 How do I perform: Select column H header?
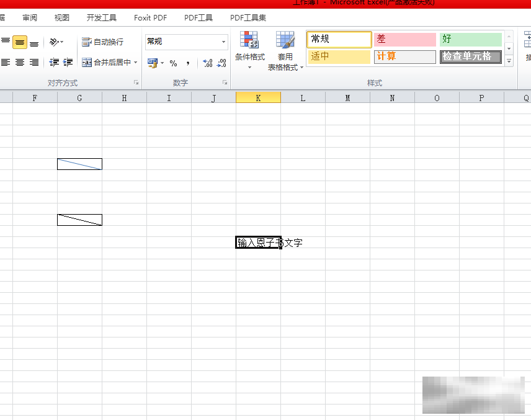click(124, 98)
